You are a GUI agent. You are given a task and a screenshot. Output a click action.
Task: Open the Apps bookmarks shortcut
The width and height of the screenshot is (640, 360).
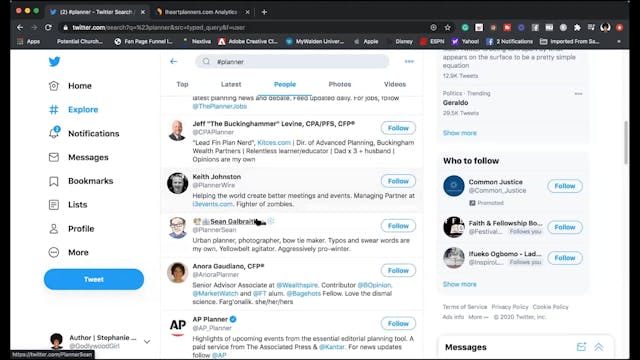click(29, 41)
